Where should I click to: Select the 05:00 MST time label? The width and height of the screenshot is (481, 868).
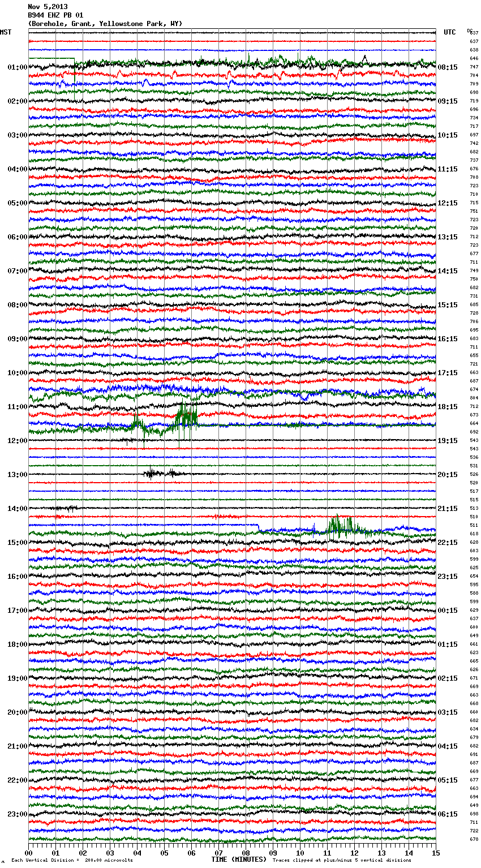(x=17, y=203)
